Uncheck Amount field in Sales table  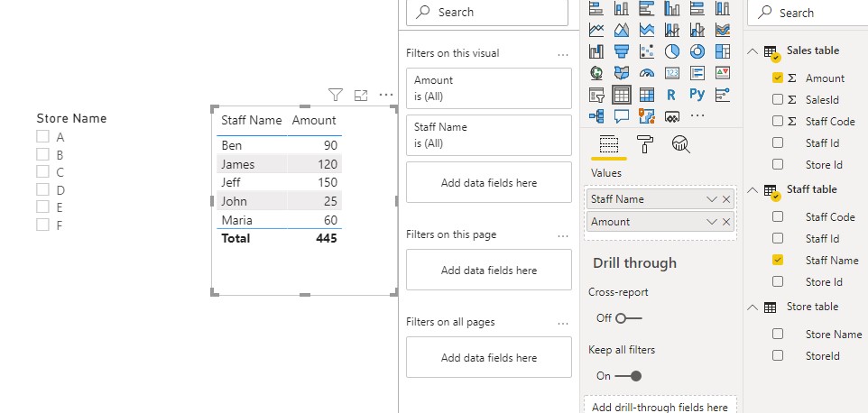[x=777, y=78]
